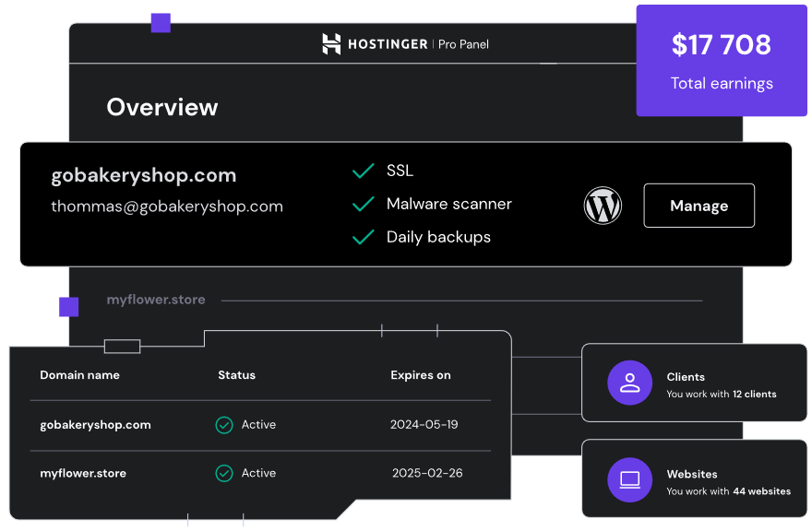Open the thommas@gobakeryshop.com email link
Viewport: 812px width, 531px height.
tap(167, 206)
